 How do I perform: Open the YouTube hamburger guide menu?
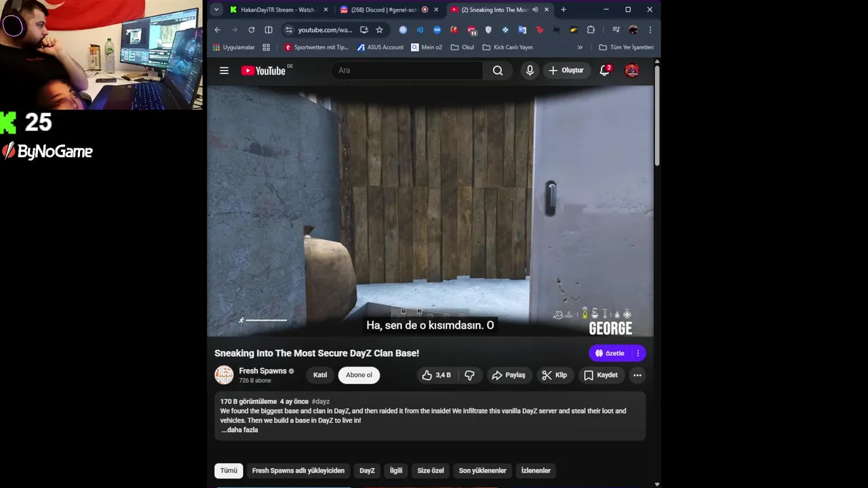pyautogui.click(x=224, y=70)
